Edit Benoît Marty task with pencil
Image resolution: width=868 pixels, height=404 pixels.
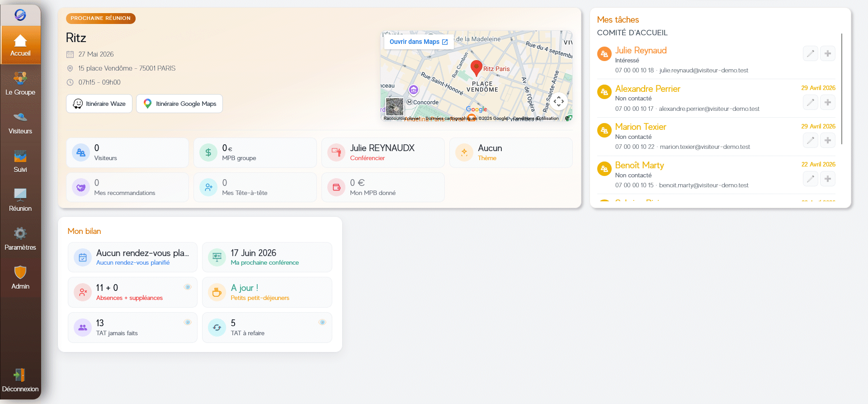(x=811, y=179)
